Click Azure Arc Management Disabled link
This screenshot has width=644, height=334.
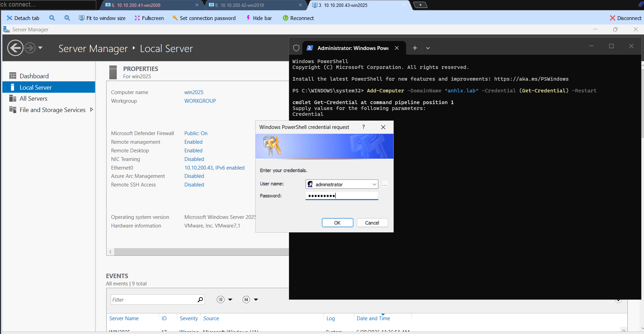194,176
